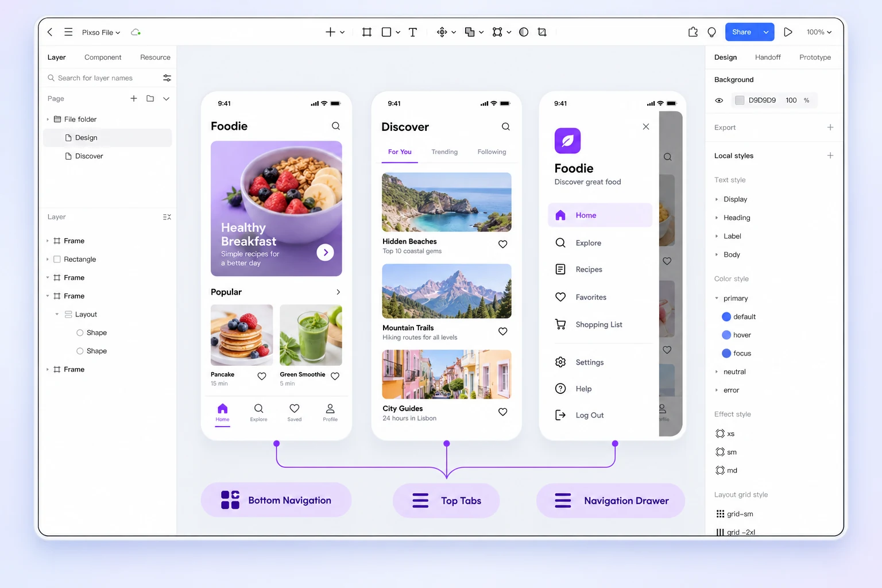Click the Share button
This screenshot has width=882, height=588.
point(741,32)
